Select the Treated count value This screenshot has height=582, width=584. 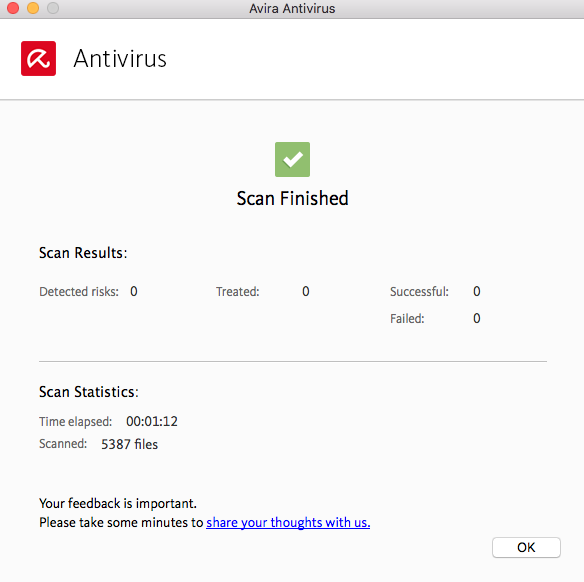[x=305, y=291]
